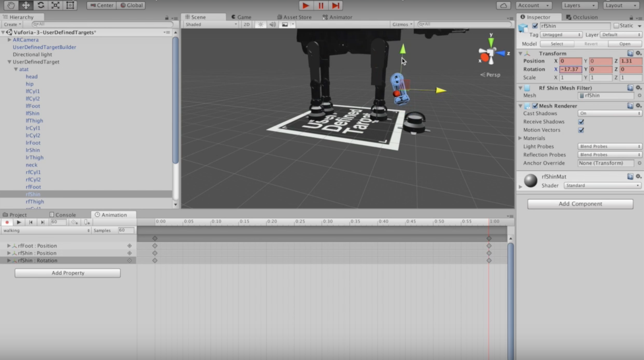Select the Move tool in the toolbar
Viewport: 644px width, 360px height.
point(26,5)
